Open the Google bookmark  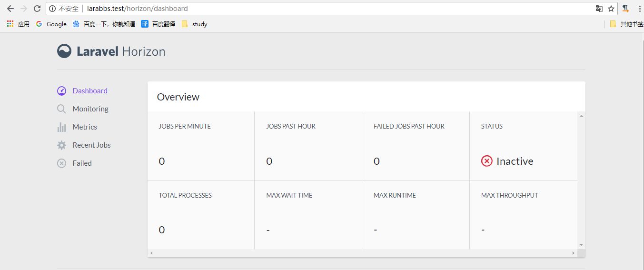(51, 24)
